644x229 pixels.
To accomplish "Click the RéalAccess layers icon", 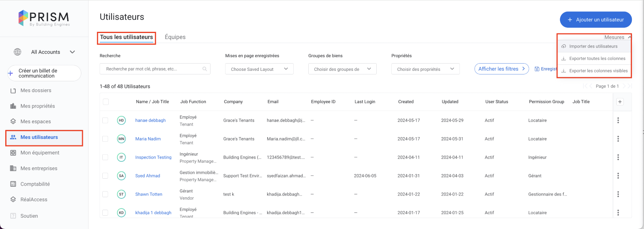I will (13, 200).
